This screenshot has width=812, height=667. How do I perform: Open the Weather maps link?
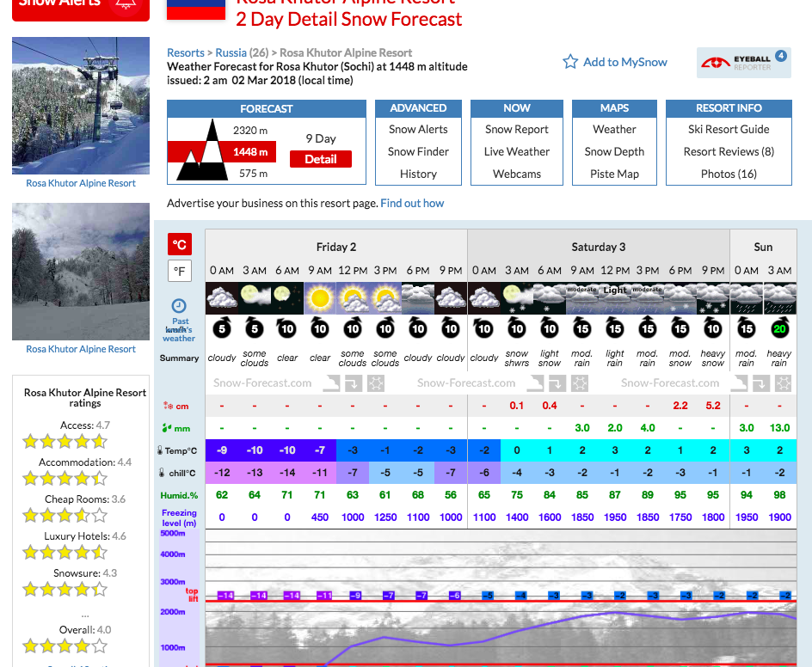(x=614, y=130)
